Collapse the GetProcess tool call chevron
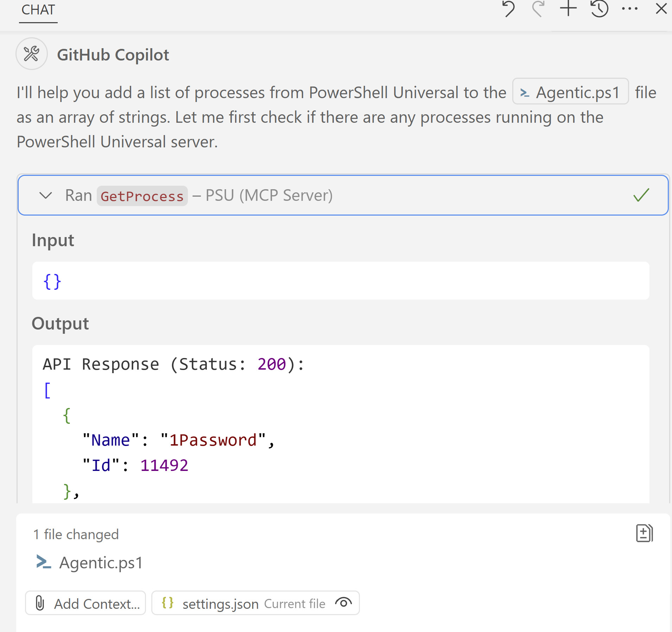 (x=45, y=195)
